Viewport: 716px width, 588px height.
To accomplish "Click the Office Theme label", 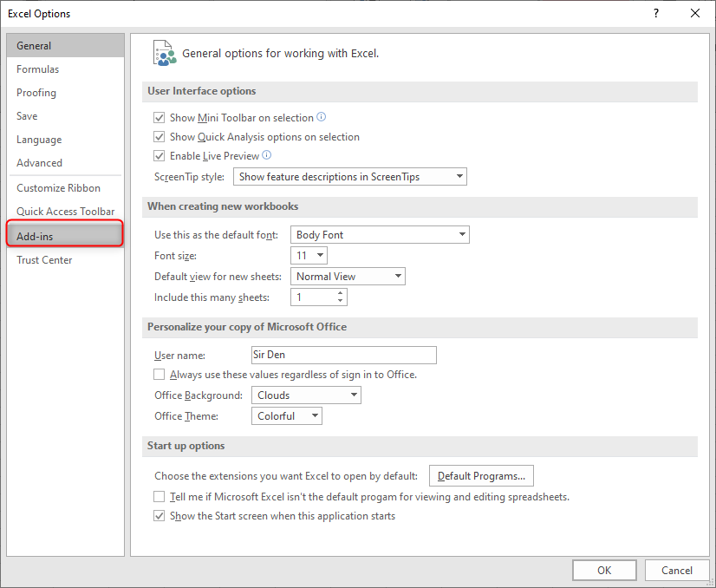I will 186,416.
